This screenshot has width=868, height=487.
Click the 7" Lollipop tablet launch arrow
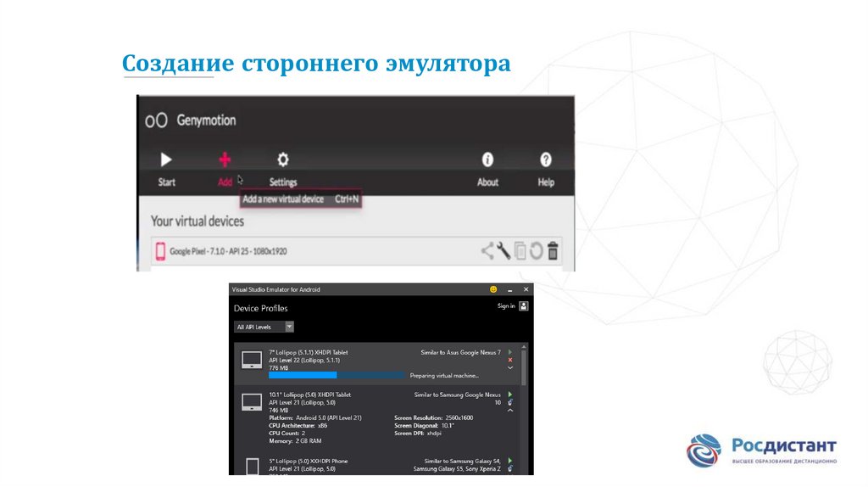tap(509, 352)
